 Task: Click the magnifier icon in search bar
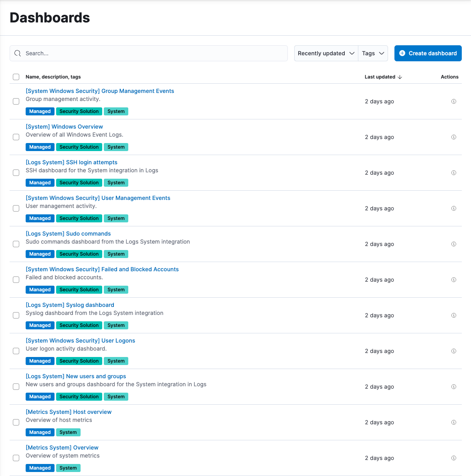click(x=18, y=53)
